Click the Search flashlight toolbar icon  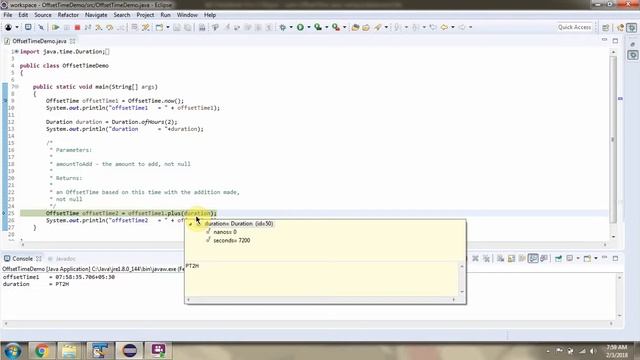378,27
